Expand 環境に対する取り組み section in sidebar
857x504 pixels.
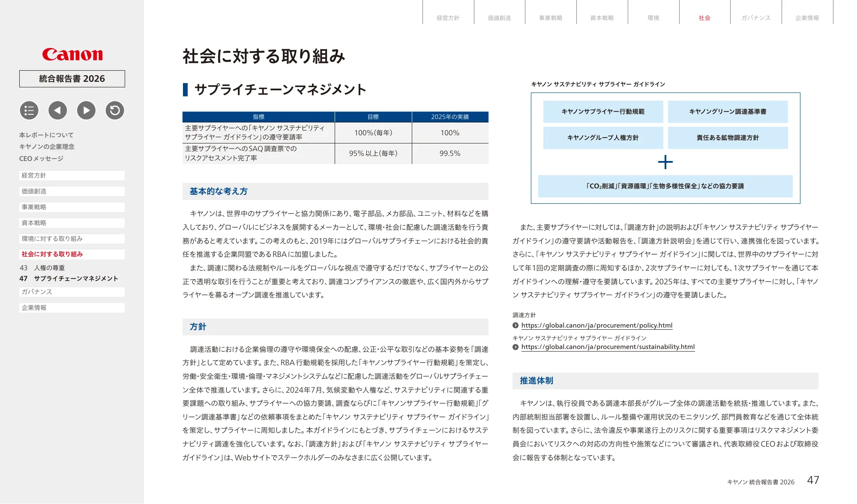point(72,239)
